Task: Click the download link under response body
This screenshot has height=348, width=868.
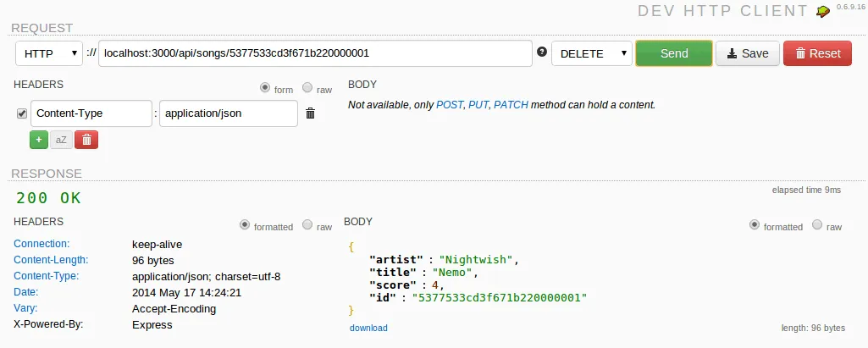Action: coord(368,328)
